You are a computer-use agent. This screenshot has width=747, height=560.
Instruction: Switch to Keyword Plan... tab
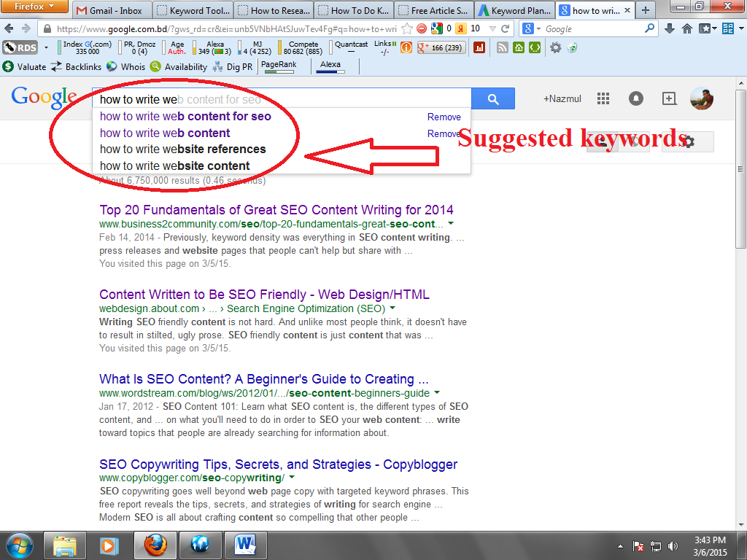point(516,10)
